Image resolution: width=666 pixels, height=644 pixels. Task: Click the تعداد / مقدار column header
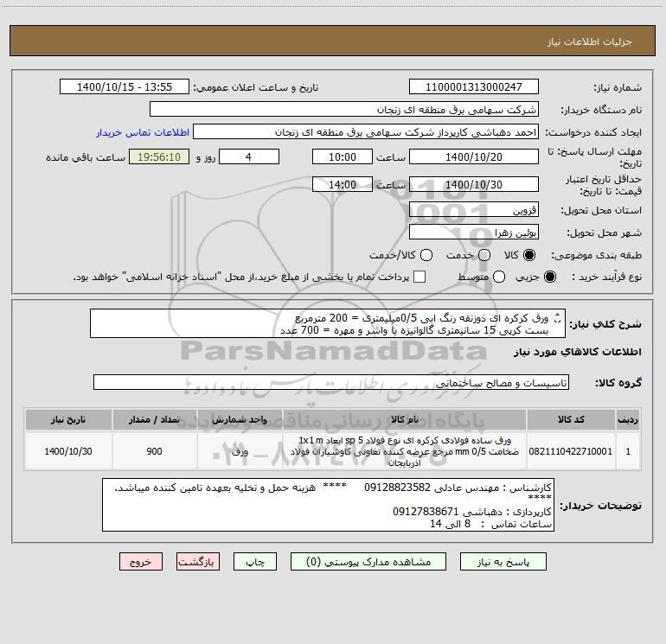154,419
